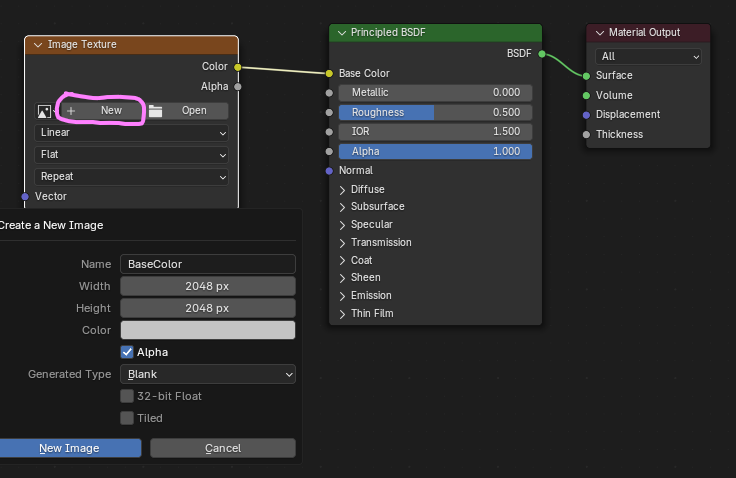Expand the Subsurface panel
Image resolution: width=736 pixels, height=478 pixels.
pos(377,207)
